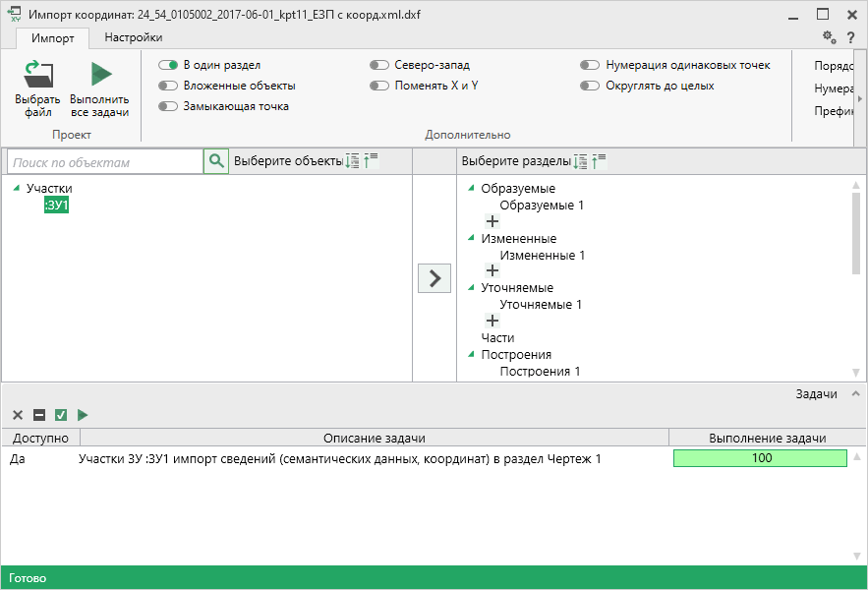Screen dimensions: 868x590
Task: Collapse the Задачи panel with the chevron
Action: (x=855, y=393)
